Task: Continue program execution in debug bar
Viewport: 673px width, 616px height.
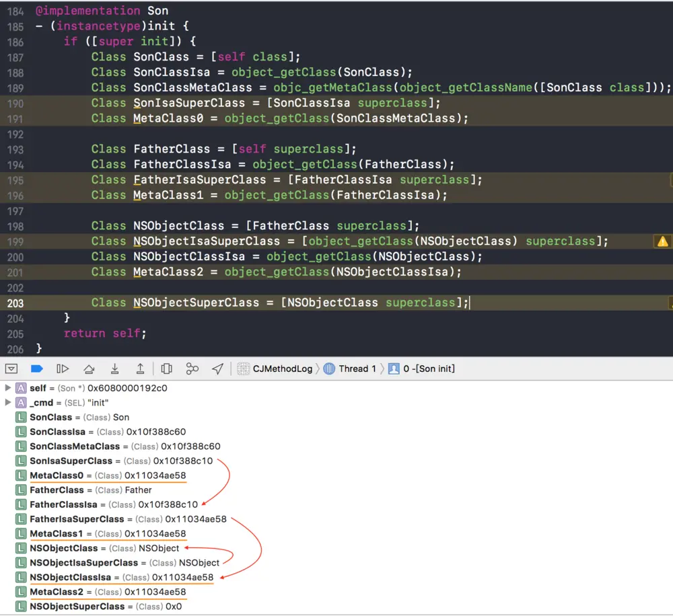Action: (63, 369)
